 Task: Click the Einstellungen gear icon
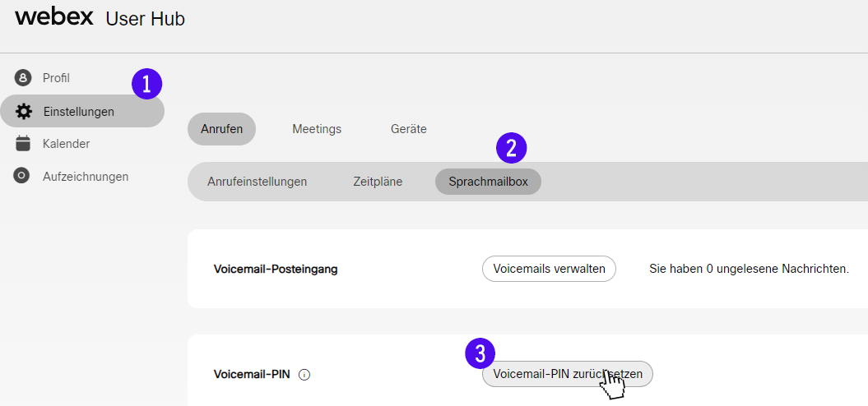pos(23,112)
